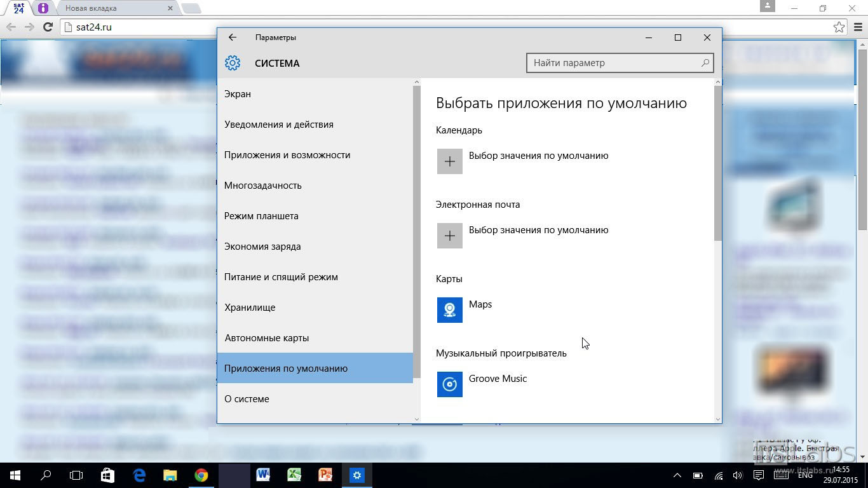Switch to the purple pinned tab in Chrome

43,8
